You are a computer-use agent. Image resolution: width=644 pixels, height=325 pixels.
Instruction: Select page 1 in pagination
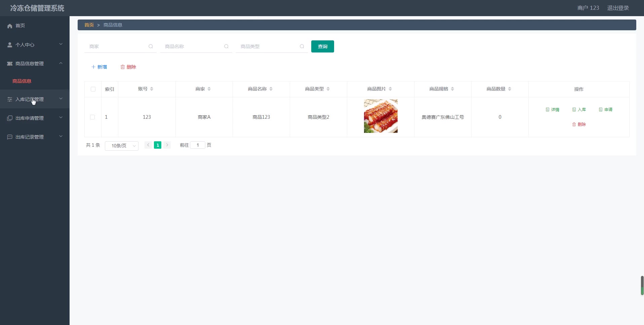pyautogui.click(x=158, y=145)
